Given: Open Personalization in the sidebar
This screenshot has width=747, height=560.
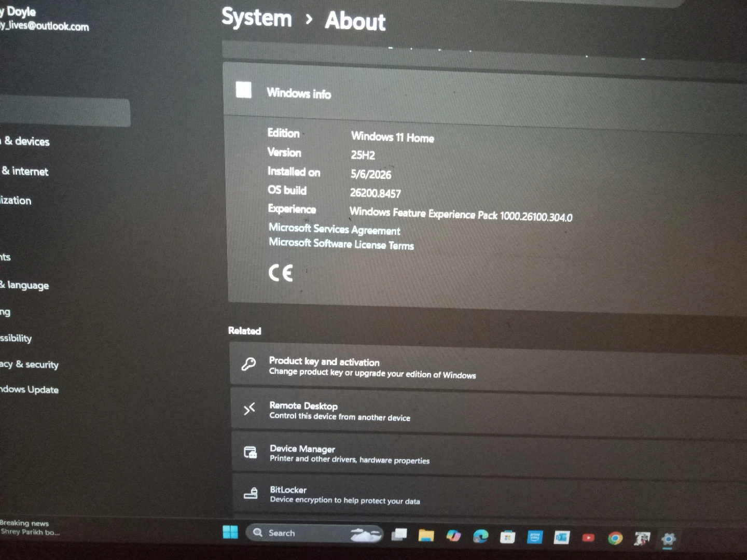Looking at the screenshot, I should pos(16,201).
